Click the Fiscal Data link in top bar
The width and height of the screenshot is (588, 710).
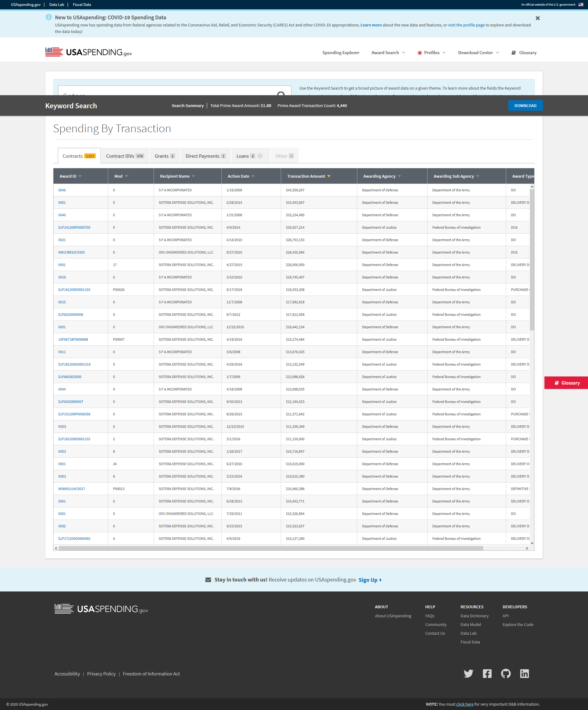pyautogui.click(x=82, y=5)
